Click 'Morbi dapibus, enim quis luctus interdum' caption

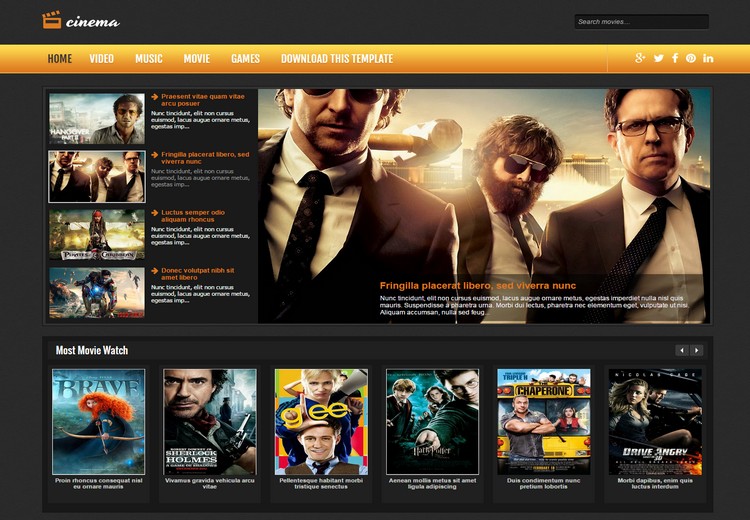click(x=655, y=483)
